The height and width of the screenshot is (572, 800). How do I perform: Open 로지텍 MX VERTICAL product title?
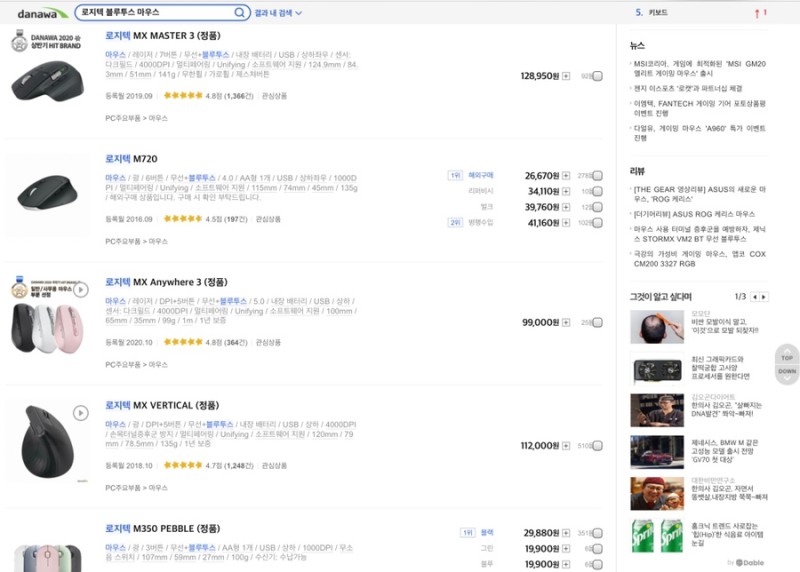point(162,405)
